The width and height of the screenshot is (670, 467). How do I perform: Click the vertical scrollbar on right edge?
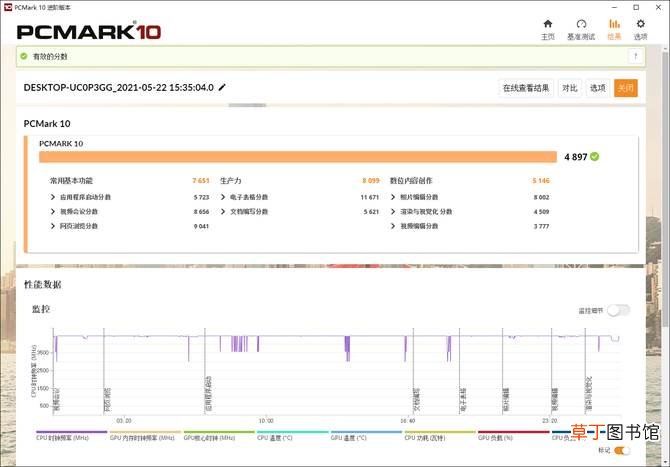pos(666,188)
